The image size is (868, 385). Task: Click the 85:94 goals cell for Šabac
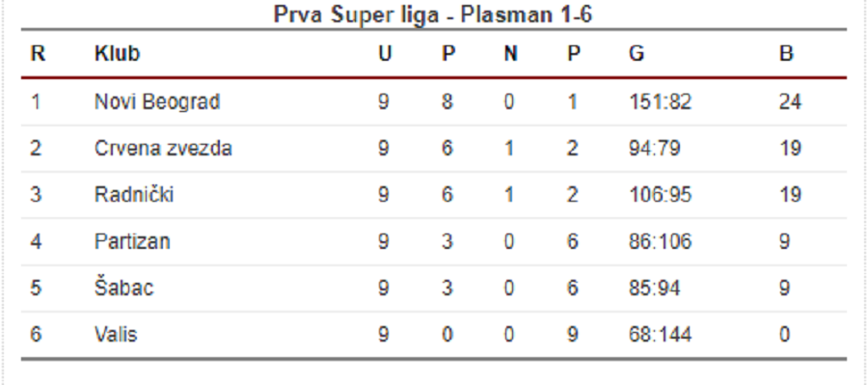point(654,289)
